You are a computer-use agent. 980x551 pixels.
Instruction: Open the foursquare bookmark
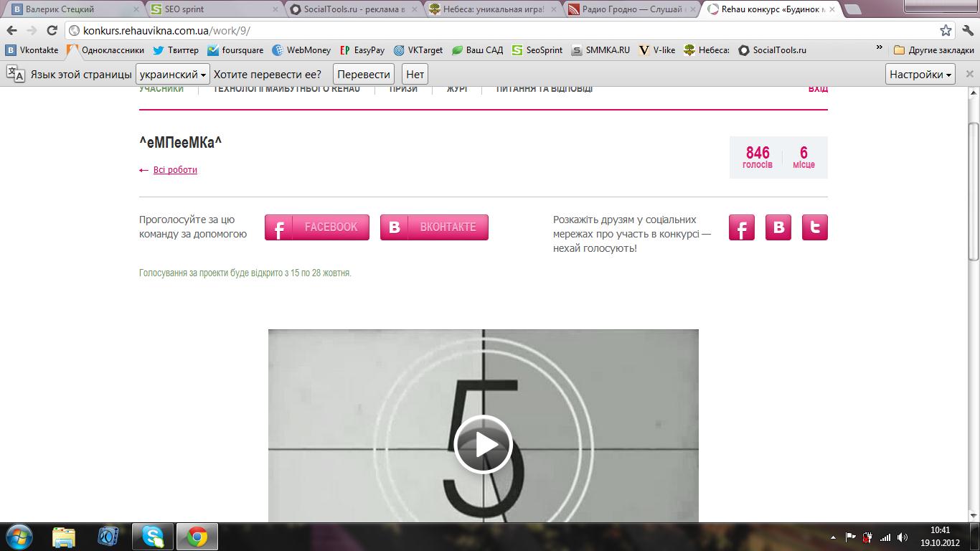235,50
